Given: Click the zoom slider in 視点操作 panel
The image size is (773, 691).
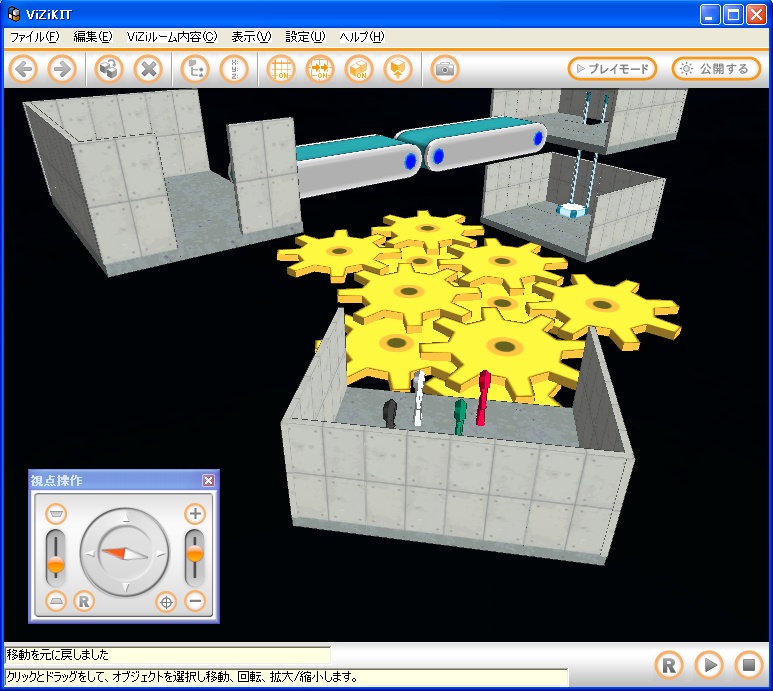Looking at the screenshot, I should click(195, 555).
